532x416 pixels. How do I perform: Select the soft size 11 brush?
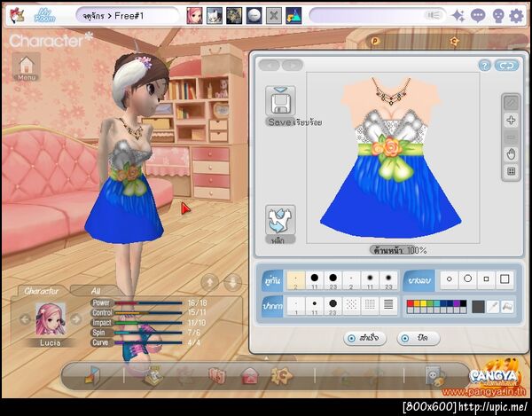point(370,280)
